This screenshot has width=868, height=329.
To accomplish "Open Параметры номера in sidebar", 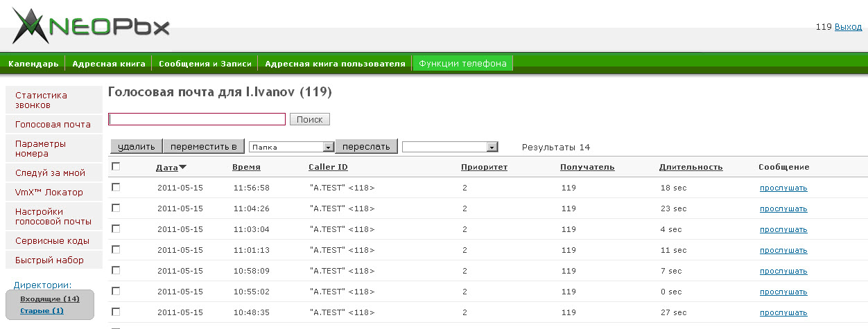I will click(53, 149).
